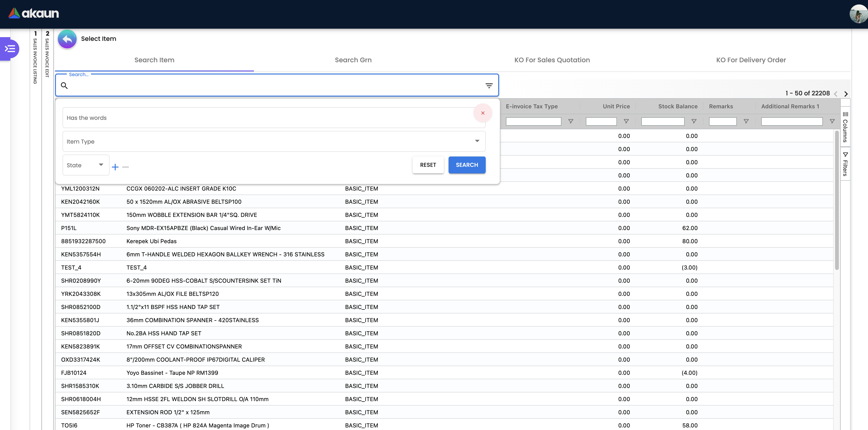Go to previous page of results
Image resolution: width=868 pixels, height=430 pixels.
pyautogui.click(x=836, y=94)
